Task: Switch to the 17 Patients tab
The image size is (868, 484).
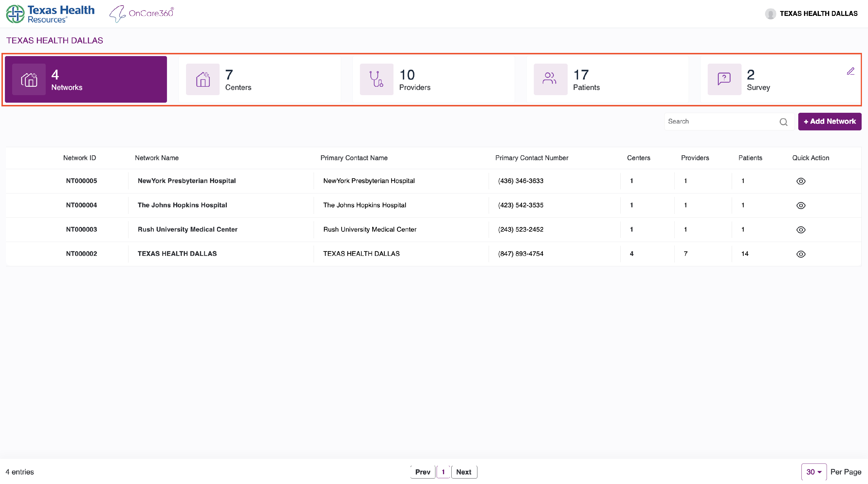Action: point(607,80)
